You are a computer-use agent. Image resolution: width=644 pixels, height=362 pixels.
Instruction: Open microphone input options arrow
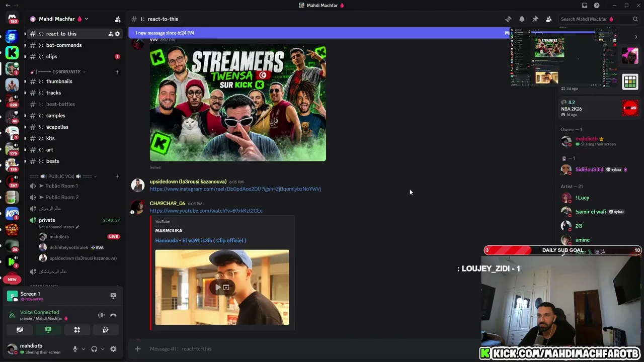click(84, 349)
